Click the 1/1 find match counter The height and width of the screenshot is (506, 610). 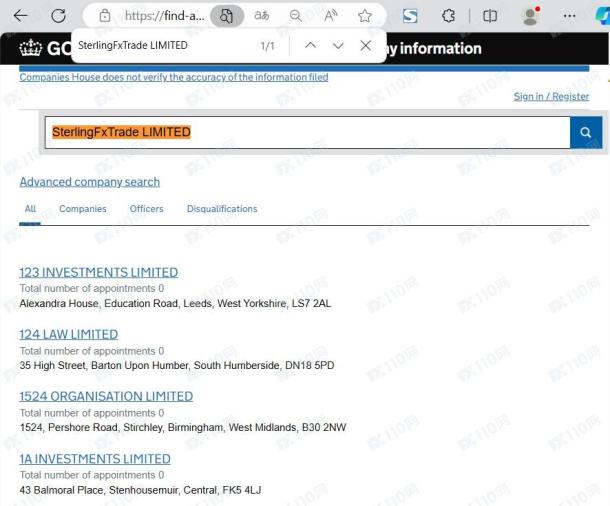pyautogui.click(x=267, y=46)
